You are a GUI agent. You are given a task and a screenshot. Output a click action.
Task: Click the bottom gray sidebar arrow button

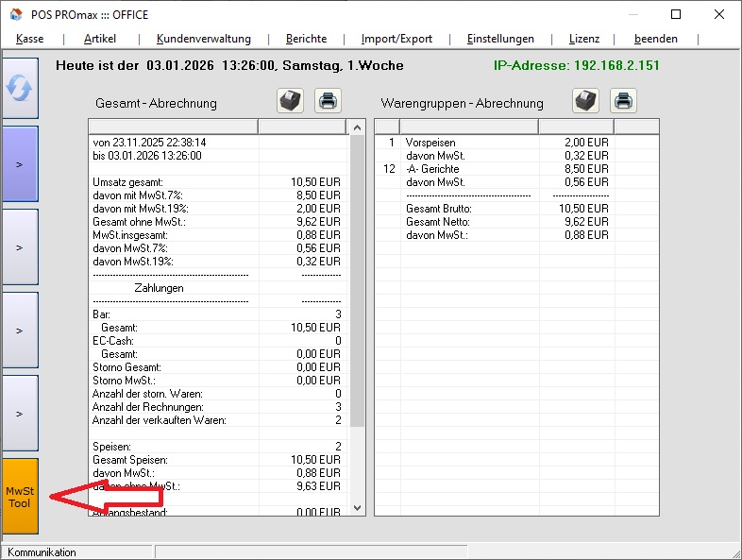pos(20,413)
